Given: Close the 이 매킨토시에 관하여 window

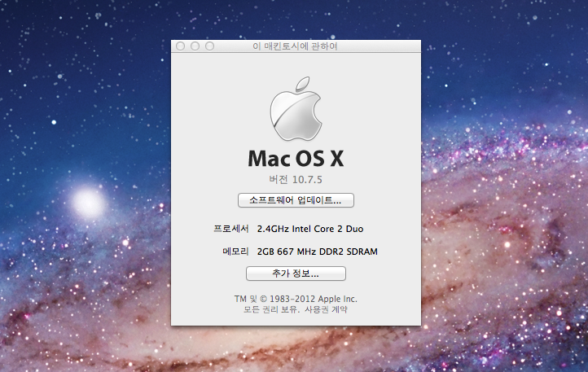Looking at the screenshot, I should click(x=181, y=46).
